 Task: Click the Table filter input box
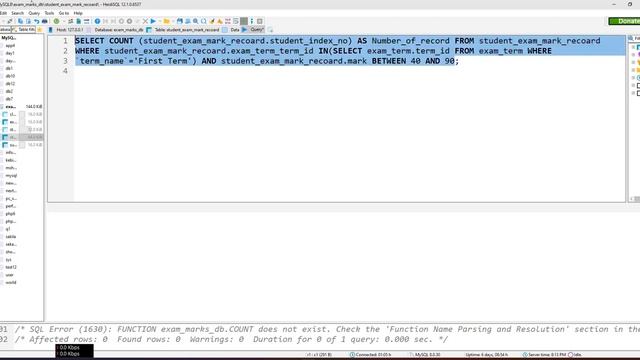pyautogui.click(x=24, y=30)
